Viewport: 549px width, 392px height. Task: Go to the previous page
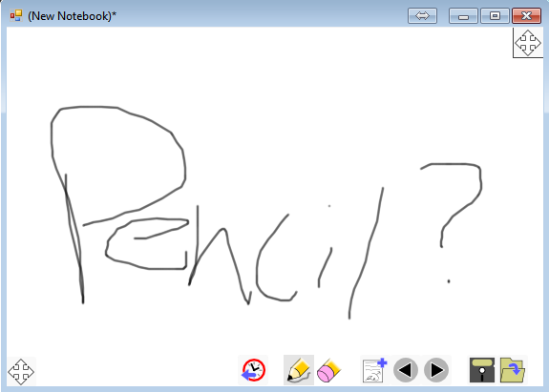pos(406,370)
